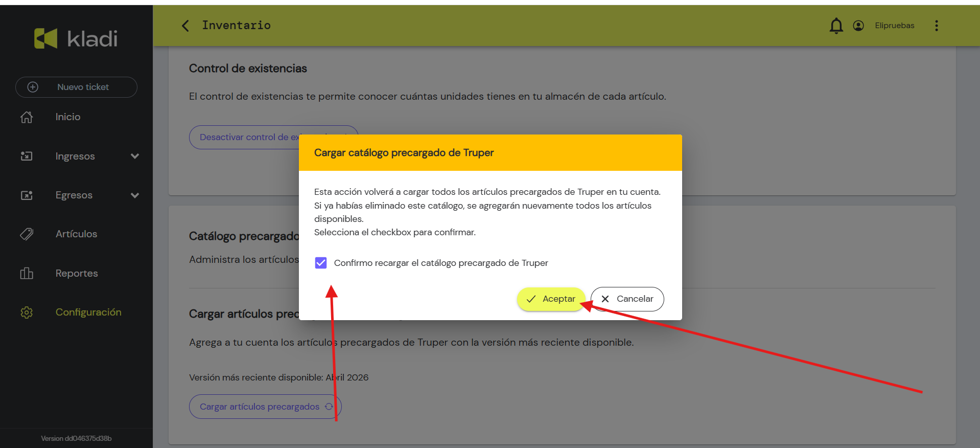Click the Cancelar button in the dialog
This screenshot has width=980, height=448.
tap(627, 299)
